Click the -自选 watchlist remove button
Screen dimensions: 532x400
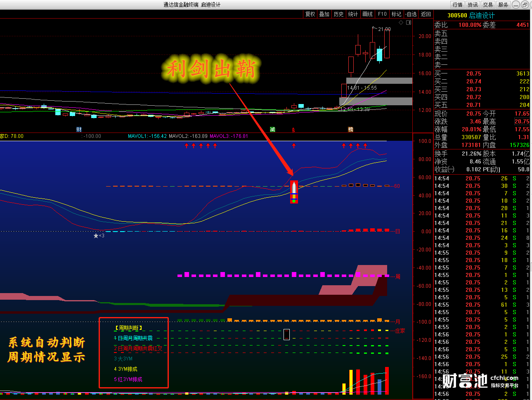[411, 14]
